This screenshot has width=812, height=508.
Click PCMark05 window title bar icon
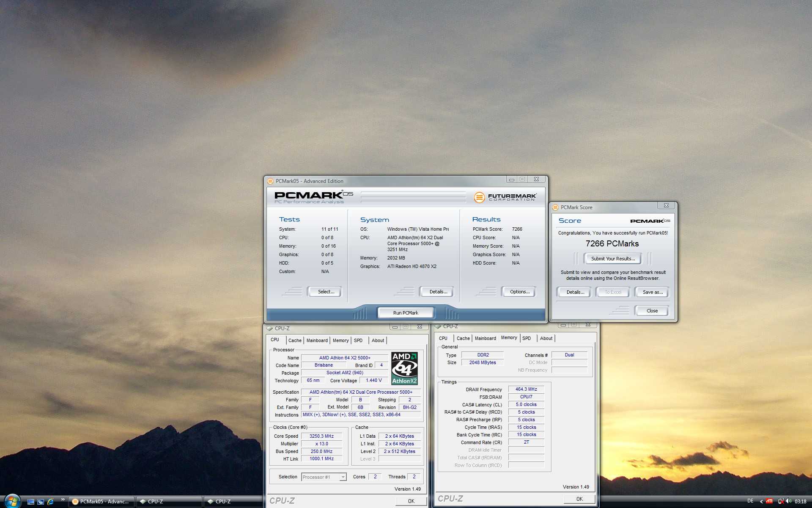tap(270, 181)
